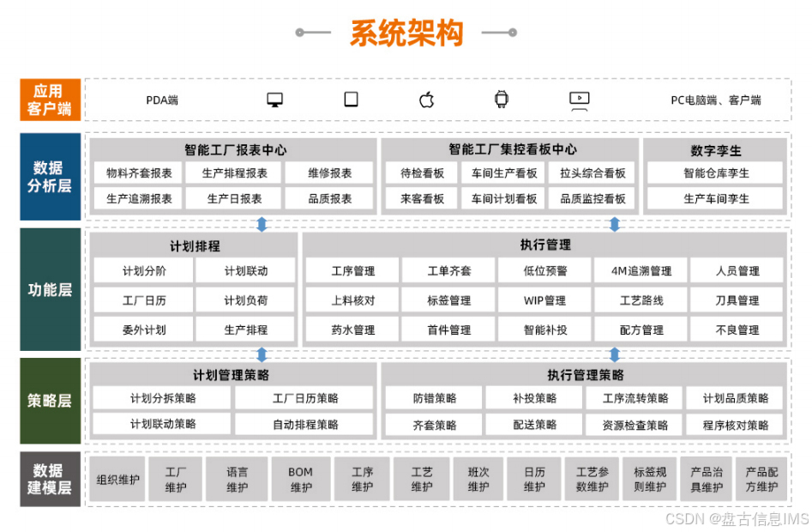The width and height of the screenshot is (812, 532).
Task: Select 工序管理 box
Action: coord(352,271)
